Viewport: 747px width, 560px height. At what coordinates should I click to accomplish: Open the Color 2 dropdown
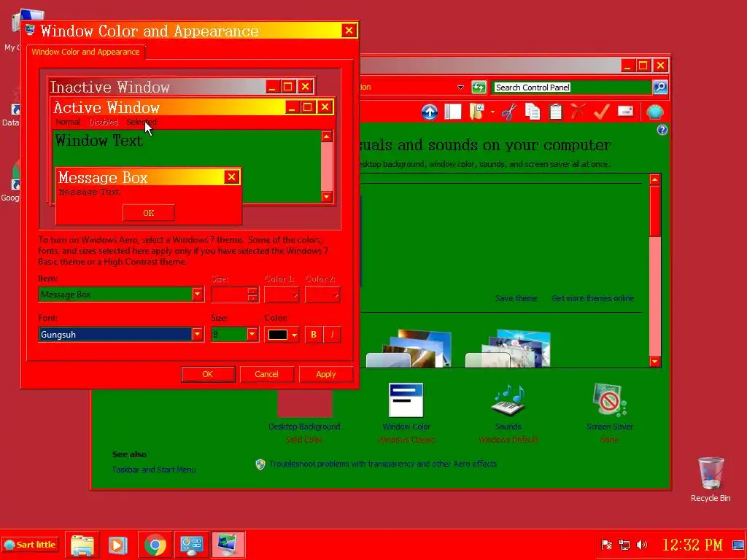pyautogui.click(x=322, y=295)
